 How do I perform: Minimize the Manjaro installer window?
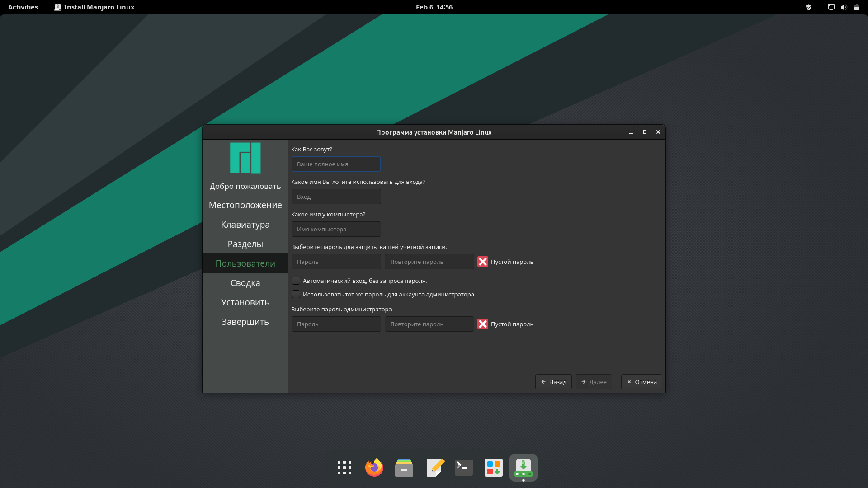click(631, 132)
